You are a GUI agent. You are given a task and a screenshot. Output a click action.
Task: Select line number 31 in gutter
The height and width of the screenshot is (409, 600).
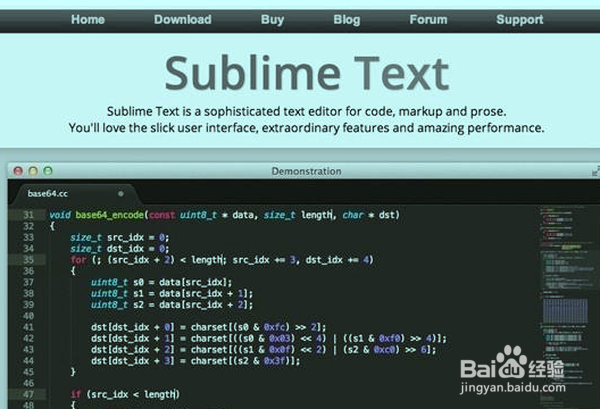click(x=28, y=215)
